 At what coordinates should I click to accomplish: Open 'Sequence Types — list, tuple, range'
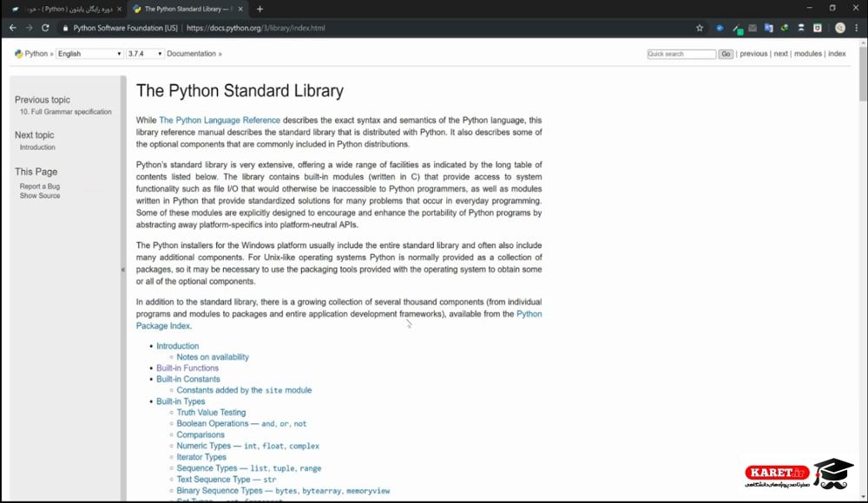coord(248,468)
